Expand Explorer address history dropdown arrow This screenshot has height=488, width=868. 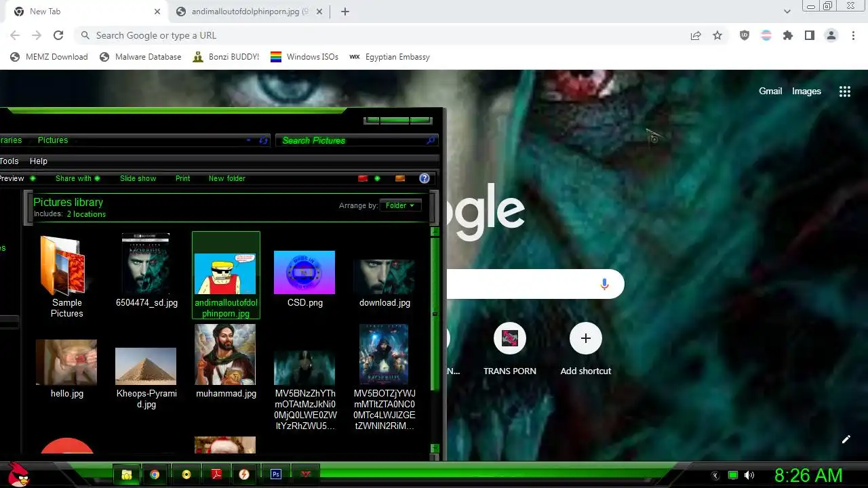pos(249,140)
